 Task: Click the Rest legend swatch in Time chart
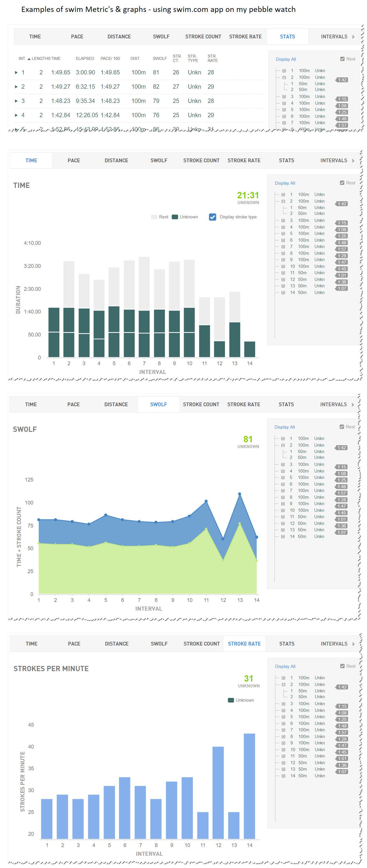[x=154, y=217]
